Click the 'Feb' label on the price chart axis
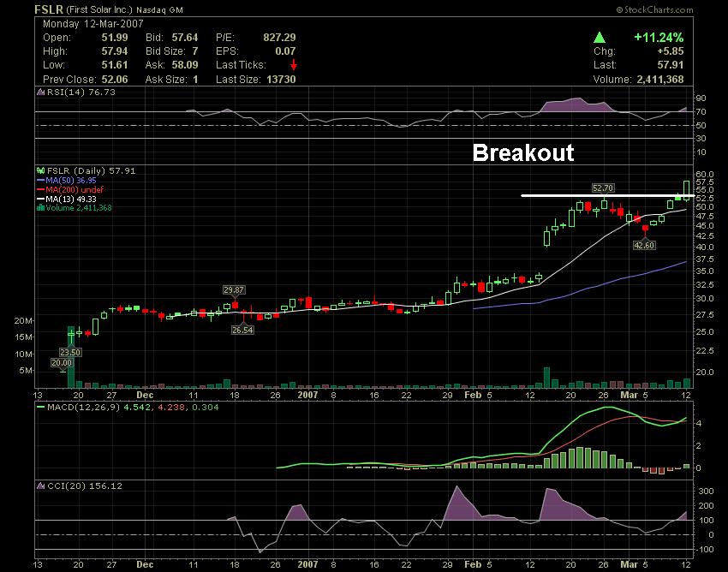The width and height of the screenshot is (728, 572). [473, 395]
